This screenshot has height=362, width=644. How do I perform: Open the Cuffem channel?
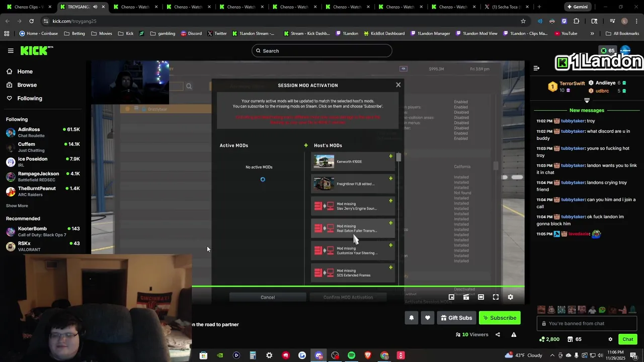[x=43, y=147]
